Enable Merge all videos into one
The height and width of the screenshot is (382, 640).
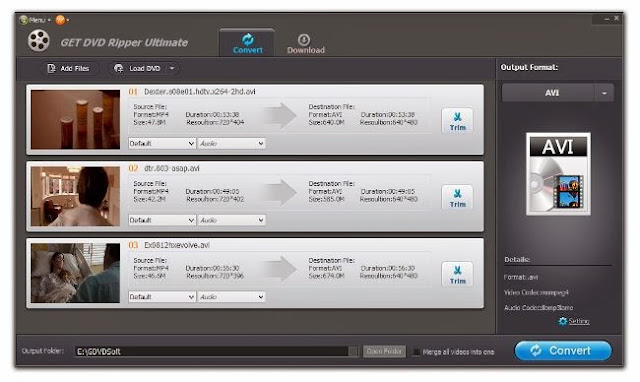pos(417,352)
